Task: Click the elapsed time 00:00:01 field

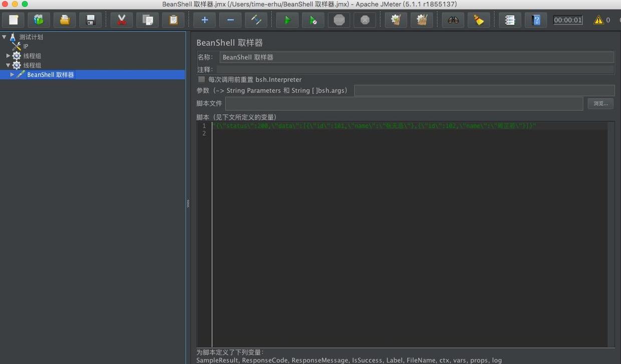Action: coord(568,20)
